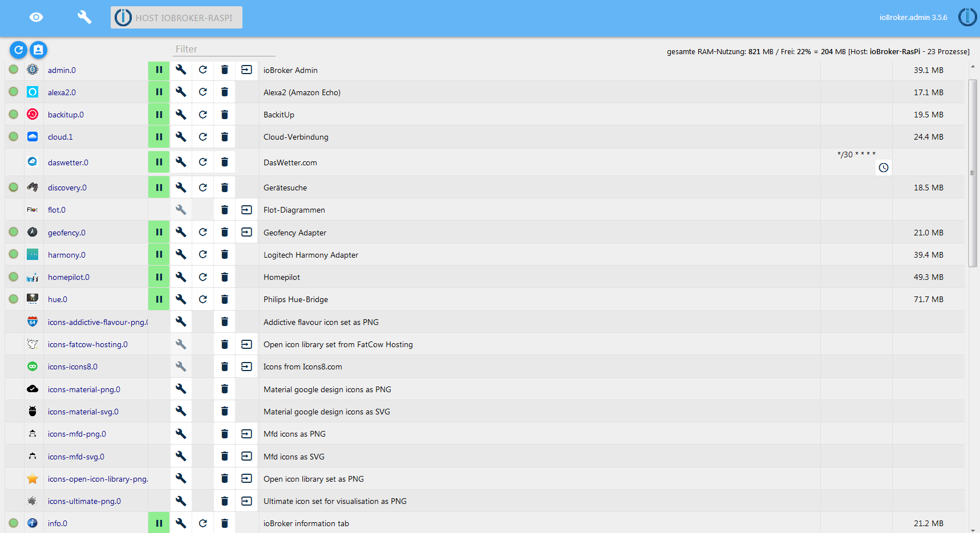Open icons-open-icon-library-png link icon
Image resolution: width=980 pixels, height=533 pixels.
(246, 478)
